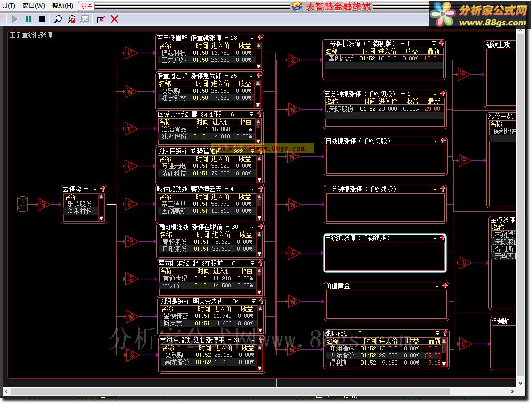The image size is (532, 404).
Task: Select 乐歌股份 in 去停牌 list
Action: coord(81,204)
